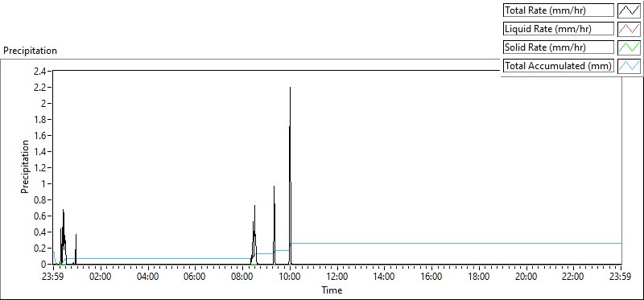Click the 18:00 time axis label
This screenshot has width=644, height=300.
(x=479, y=276)
